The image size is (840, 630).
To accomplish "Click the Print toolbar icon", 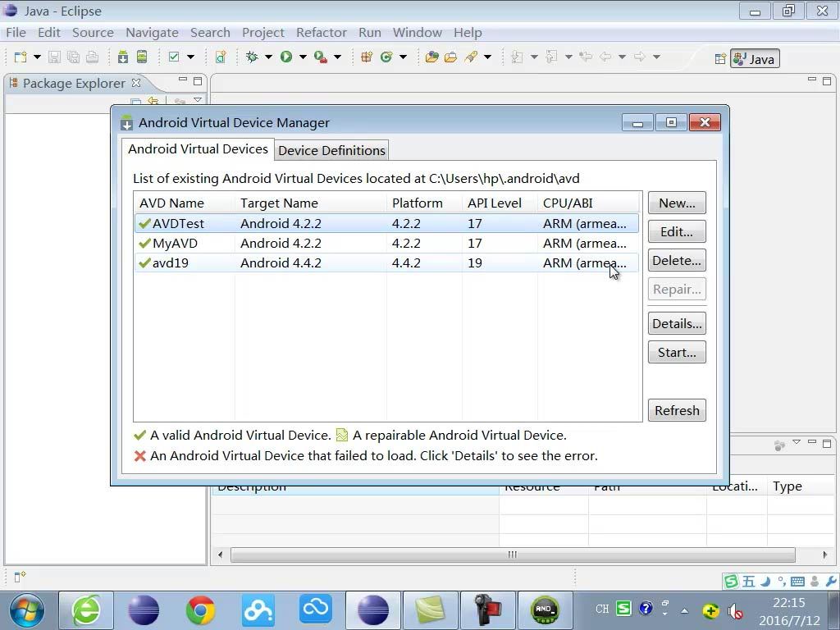I will click(x=92, y=57).
